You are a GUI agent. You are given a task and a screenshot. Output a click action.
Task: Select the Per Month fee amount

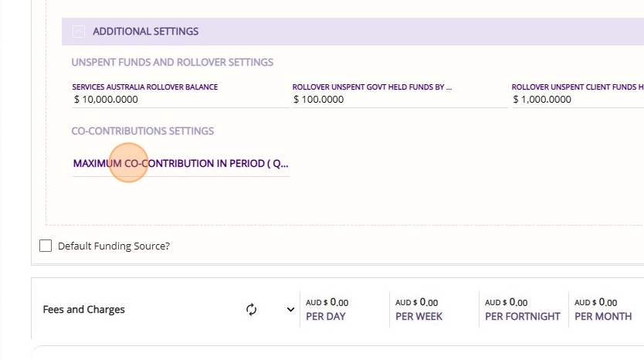[596, 303]
